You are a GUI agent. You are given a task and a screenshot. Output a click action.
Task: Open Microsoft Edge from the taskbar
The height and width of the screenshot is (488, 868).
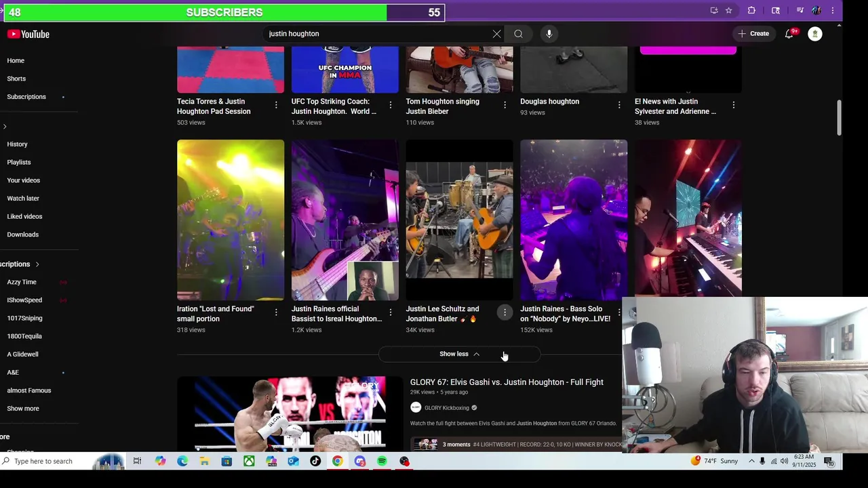click(182, 462)
